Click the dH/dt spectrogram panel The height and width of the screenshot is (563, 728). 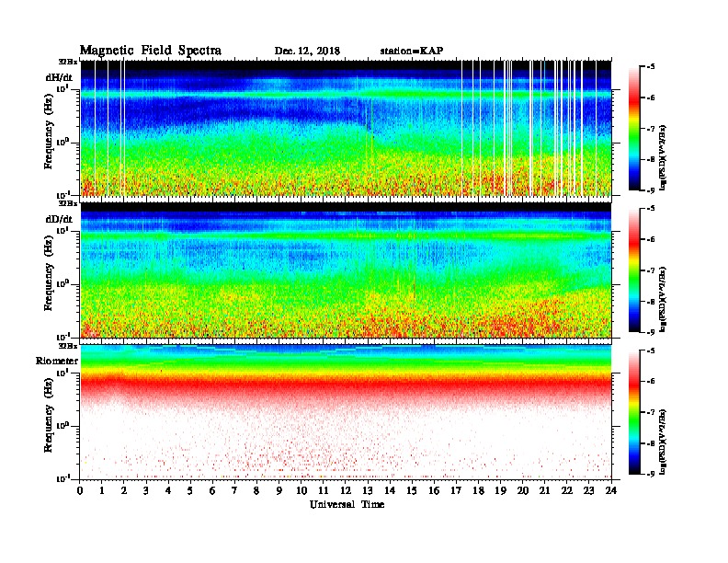coord(346,128)
